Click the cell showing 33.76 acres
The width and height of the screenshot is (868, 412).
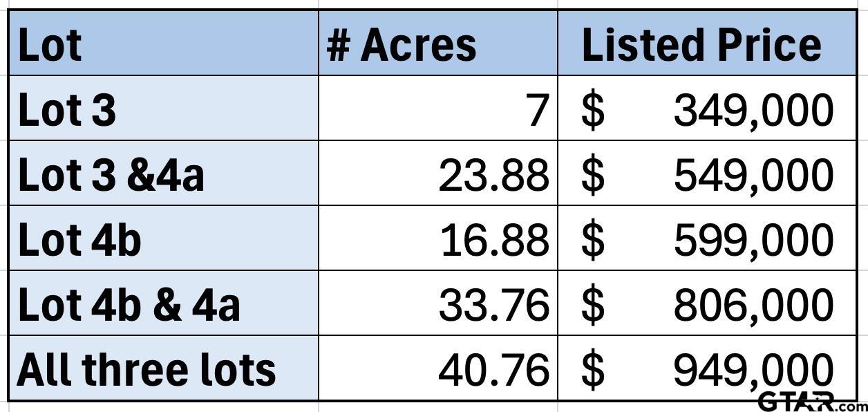tap(438, 304)
